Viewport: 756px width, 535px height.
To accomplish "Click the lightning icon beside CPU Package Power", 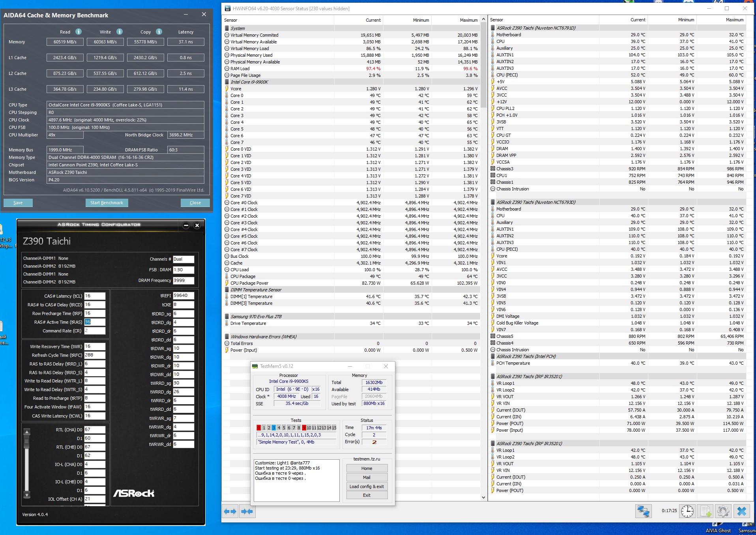I will [x=227, y=283].
